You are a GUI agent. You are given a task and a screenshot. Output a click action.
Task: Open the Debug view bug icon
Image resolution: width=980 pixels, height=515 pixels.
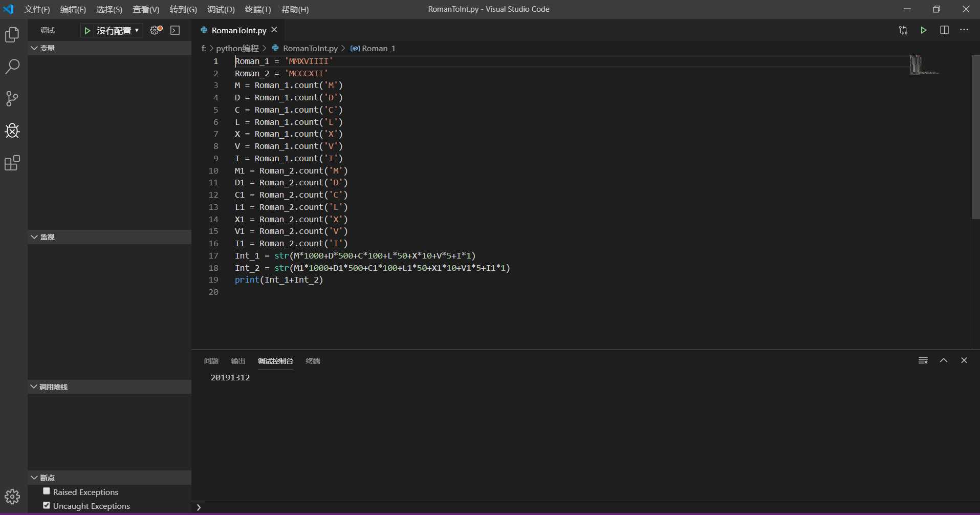pos(12,131)
